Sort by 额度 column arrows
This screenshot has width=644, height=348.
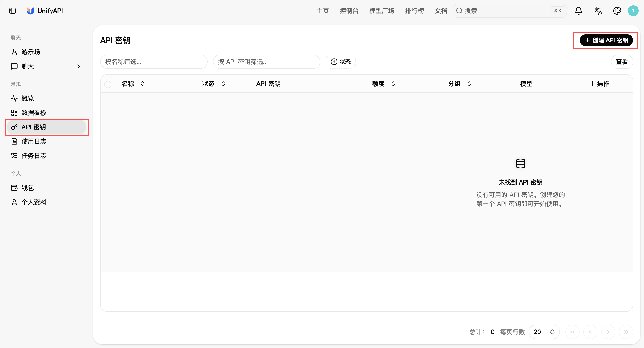pos(393,83)
